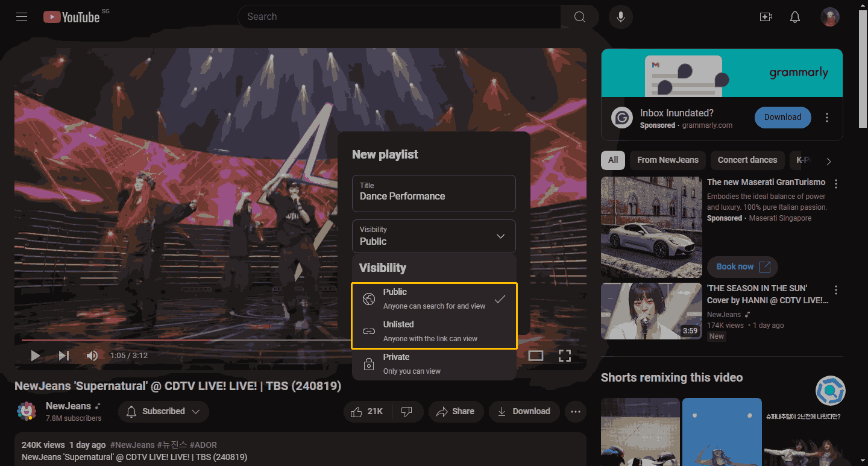Click the Download button under video
868x466 pixels.
click(524, 411)
